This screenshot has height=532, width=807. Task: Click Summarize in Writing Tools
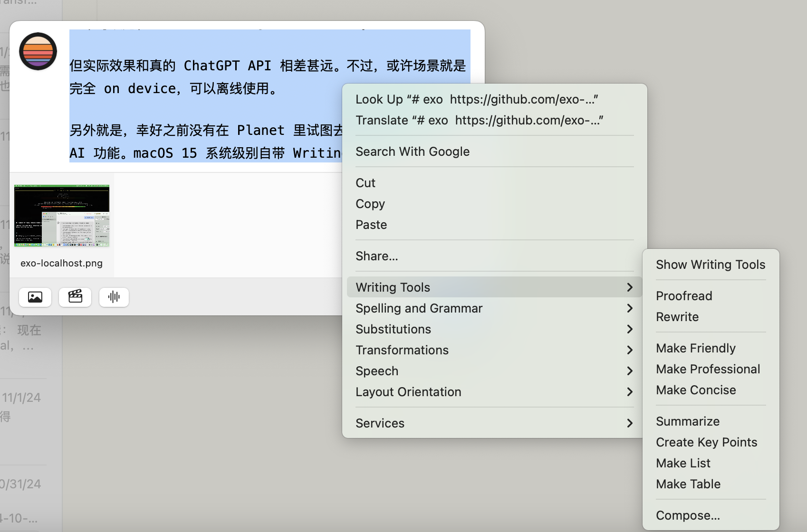coord(687,421)
